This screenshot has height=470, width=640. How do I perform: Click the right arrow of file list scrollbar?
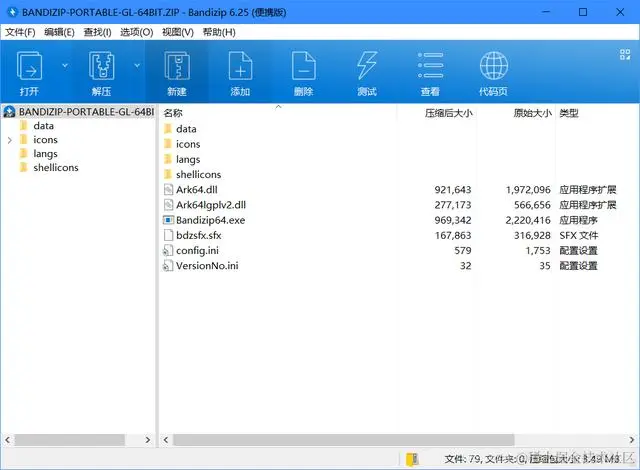631,440
